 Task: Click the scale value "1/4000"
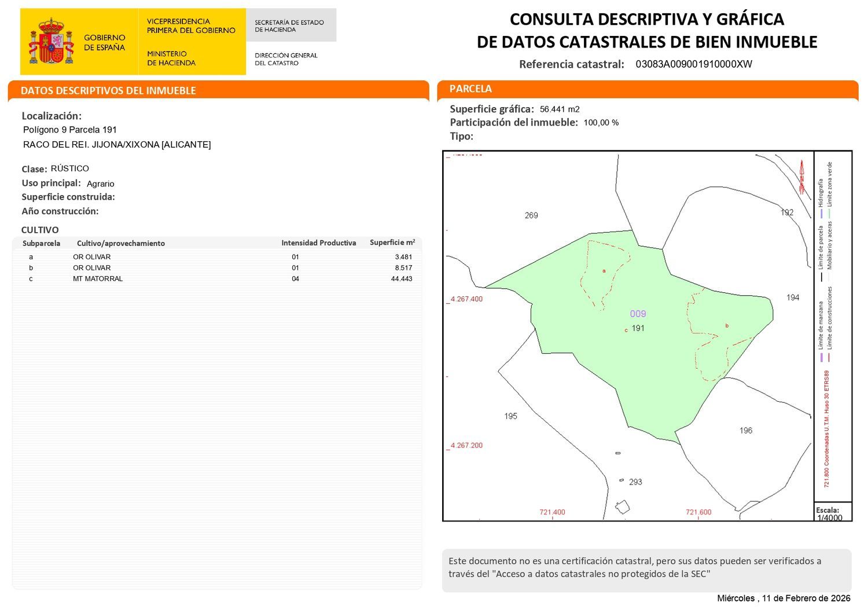point(830,518)
